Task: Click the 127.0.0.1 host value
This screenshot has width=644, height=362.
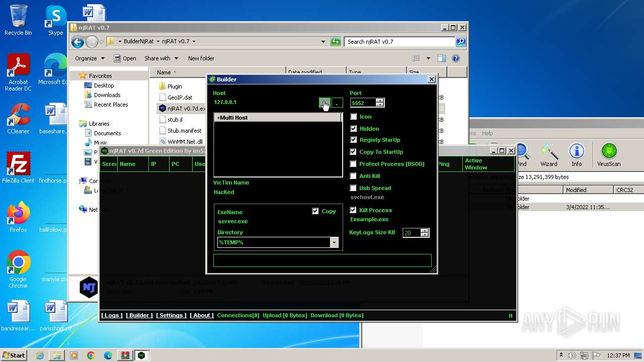Action: 225,102
